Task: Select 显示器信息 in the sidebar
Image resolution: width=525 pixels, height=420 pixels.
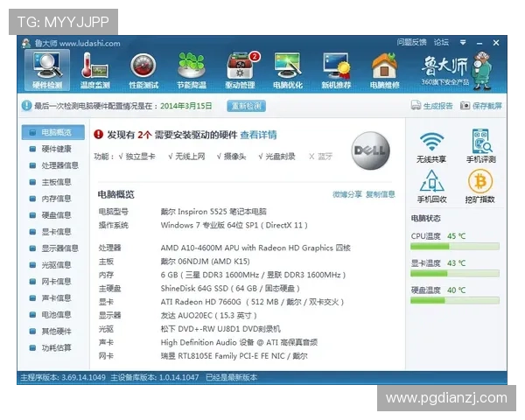Action: point(52,248)
